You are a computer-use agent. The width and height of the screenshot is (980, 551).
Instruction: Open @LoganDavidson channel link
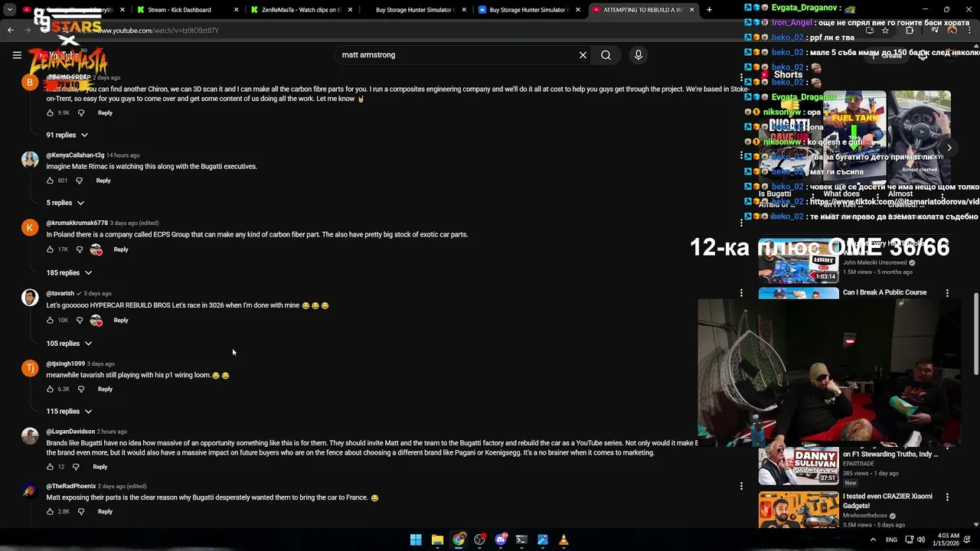[x=70, y=432]
